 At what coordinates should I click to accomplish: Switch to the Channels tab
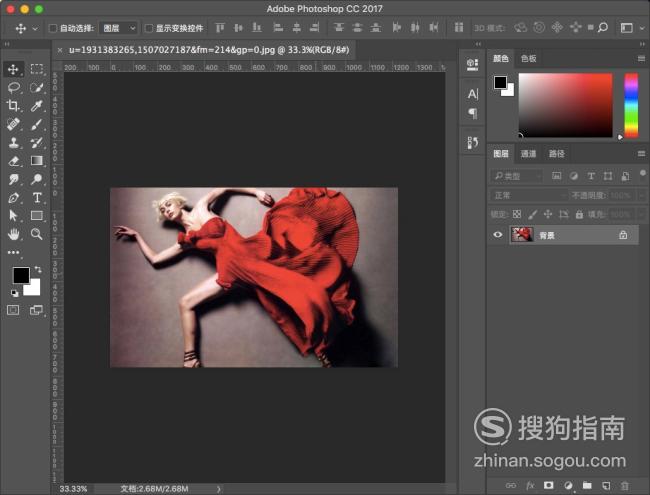pos(528,154)
